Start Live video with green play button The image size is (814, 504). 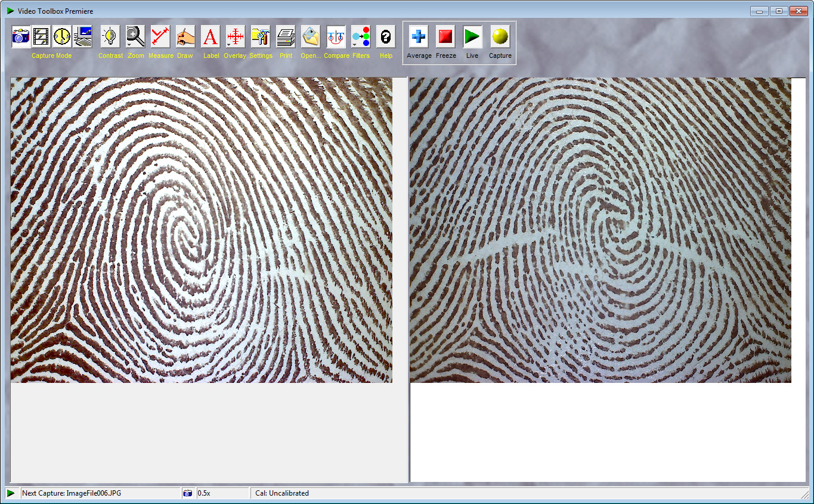click(x=472, y=37)
